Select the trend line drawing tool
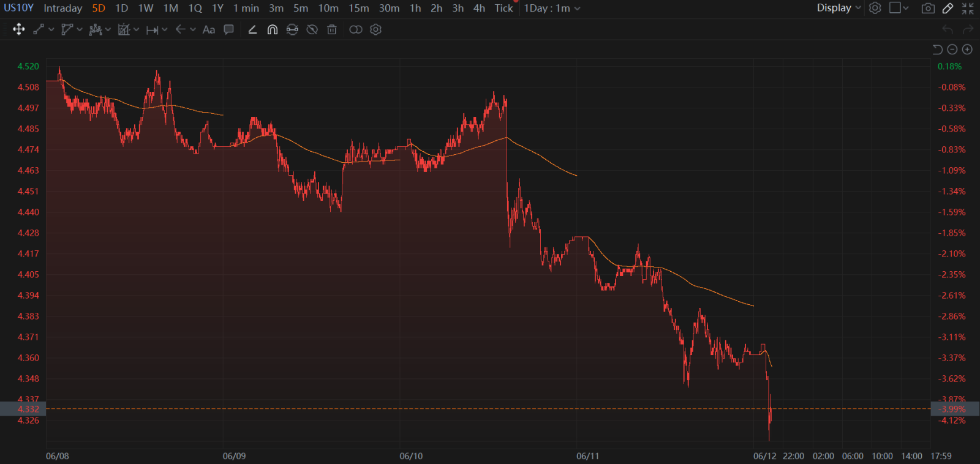 point(39,29)
